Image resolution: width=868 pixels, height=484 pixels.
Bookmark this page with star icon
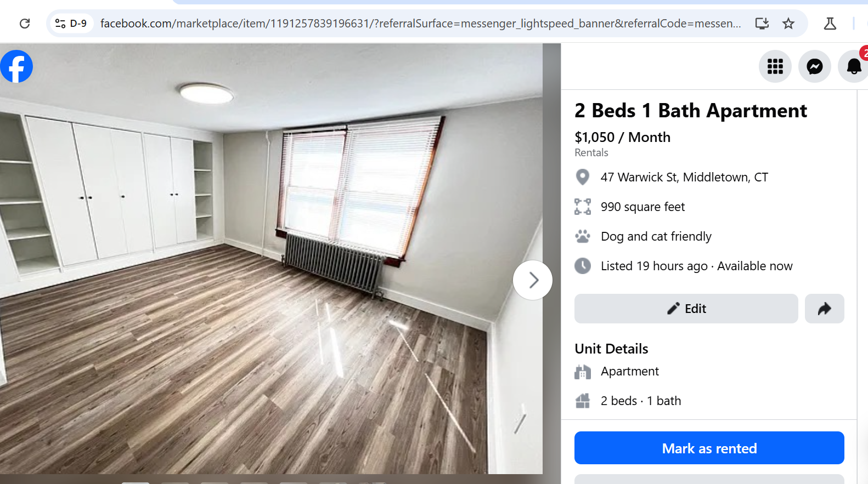(x=788, y=24)
